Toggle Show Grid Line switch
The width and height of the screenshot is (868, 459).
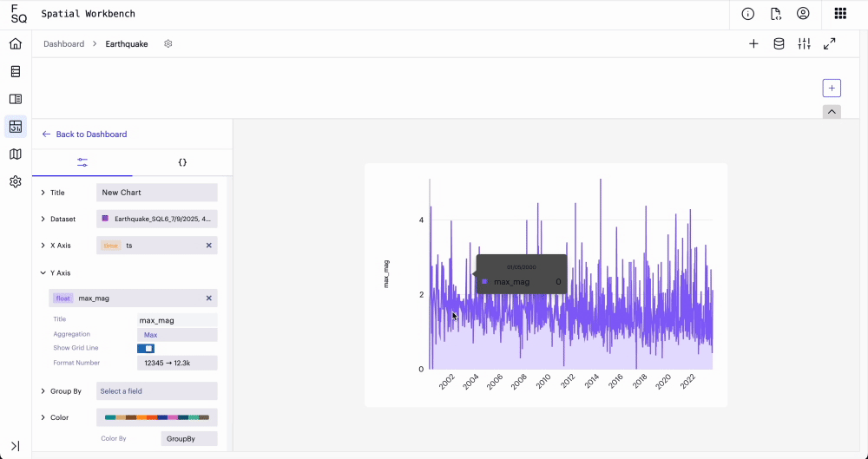click(146, 348)
